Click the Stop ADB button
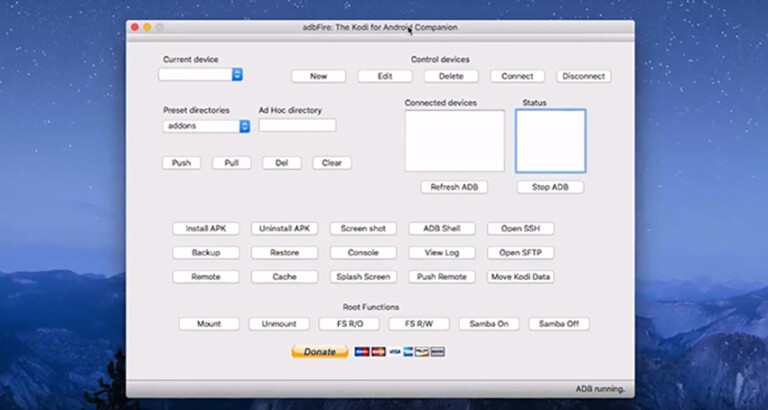Image resolution: width=768 pixels, height=410 pixels. [x=551, y=187]
